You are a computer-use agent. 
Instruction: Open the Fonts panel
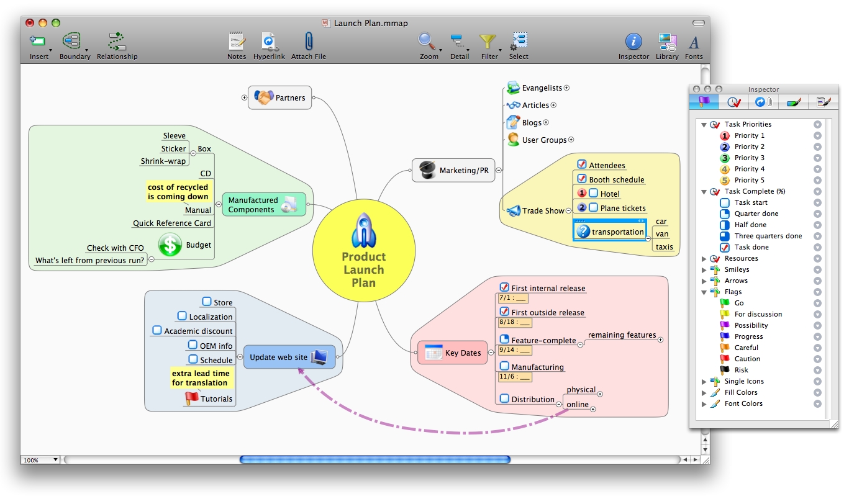coord(694,42)
